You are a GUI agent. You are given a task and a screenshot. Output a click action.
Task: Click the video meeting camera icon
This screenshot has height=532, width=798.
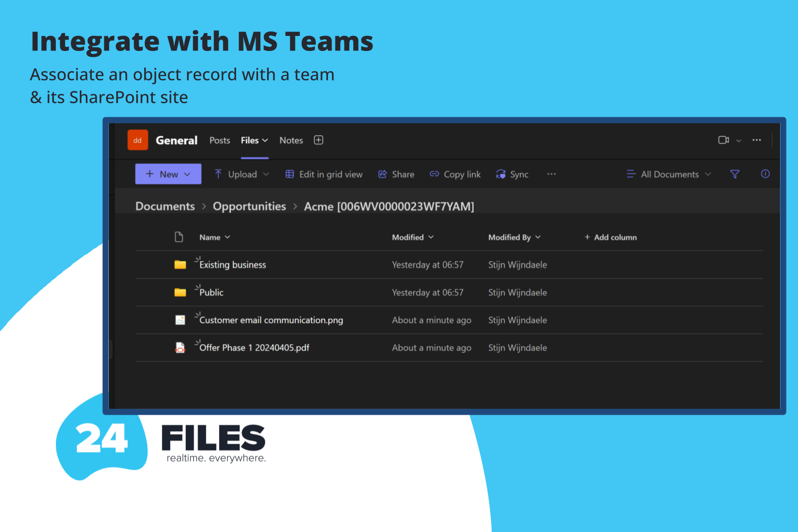tap(723, 140)
